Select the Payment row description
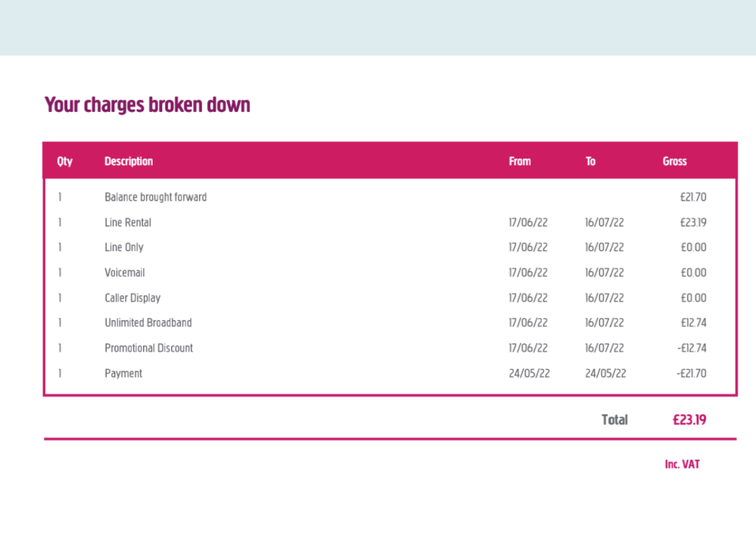The image size is (756, 551). 123,373
